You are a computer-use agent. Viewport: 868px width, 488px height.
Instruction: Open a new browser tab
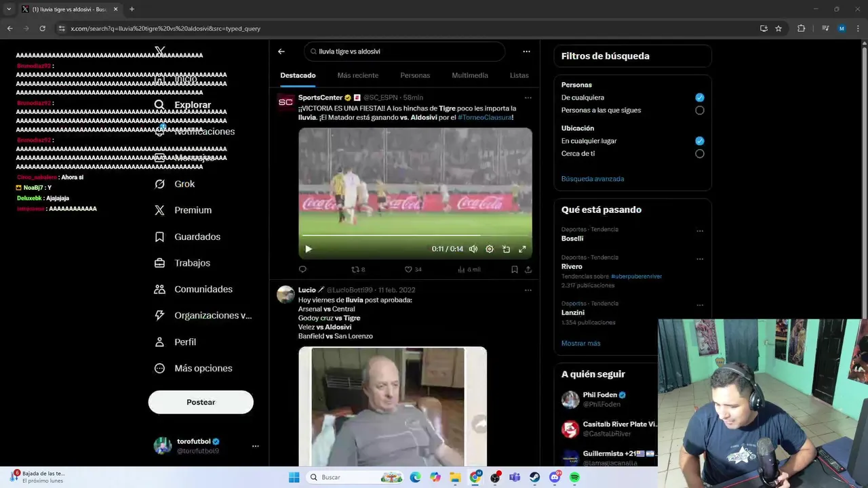132,9
